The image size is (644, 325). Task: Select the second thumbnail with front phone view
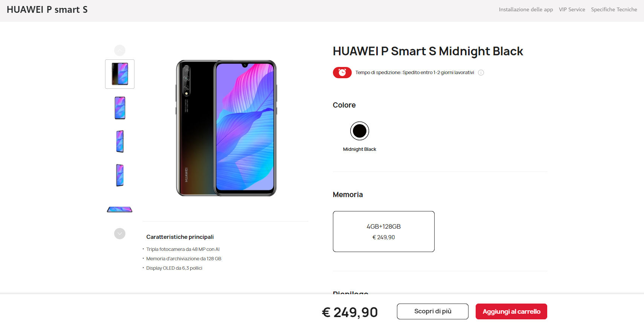pos(120,108)
